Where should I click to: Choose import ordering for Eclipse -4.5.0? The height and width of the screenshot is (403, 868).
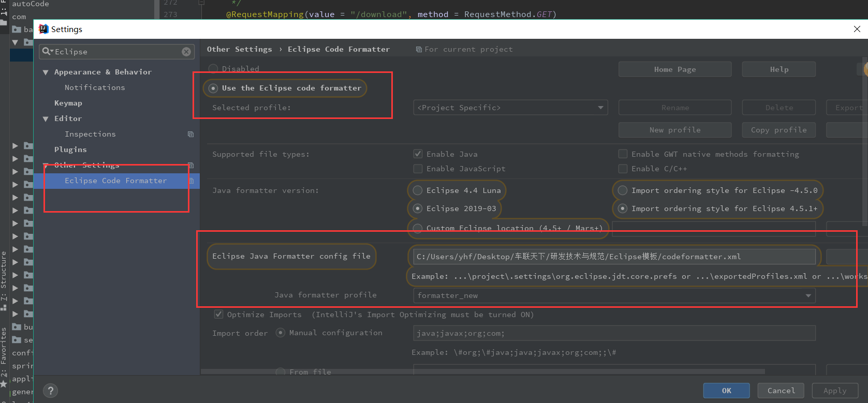click(623, 190)
